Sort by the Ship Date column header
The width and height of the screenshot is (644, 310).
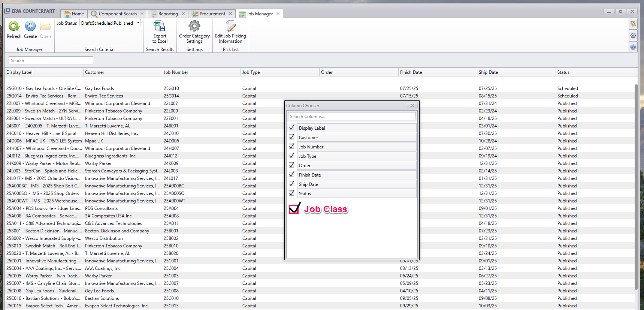pyautogui.click(x=488, y=72)
